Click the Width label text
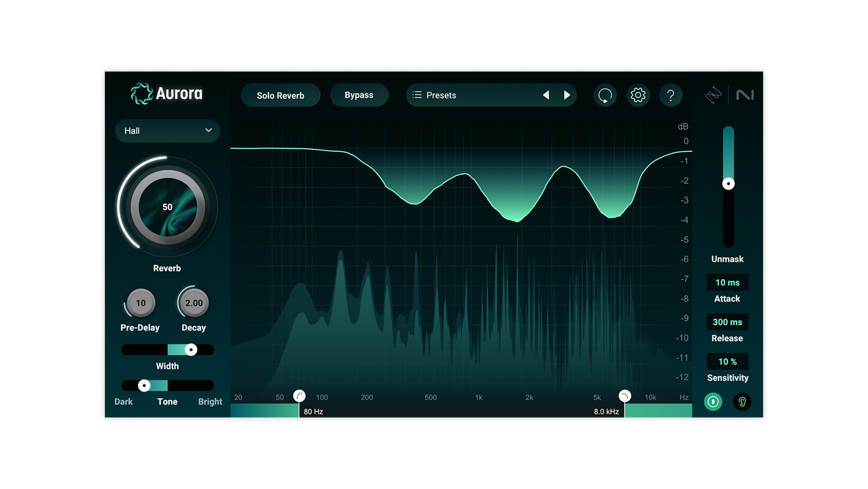This screenshot has height=489, width=868. coord(167,366)
